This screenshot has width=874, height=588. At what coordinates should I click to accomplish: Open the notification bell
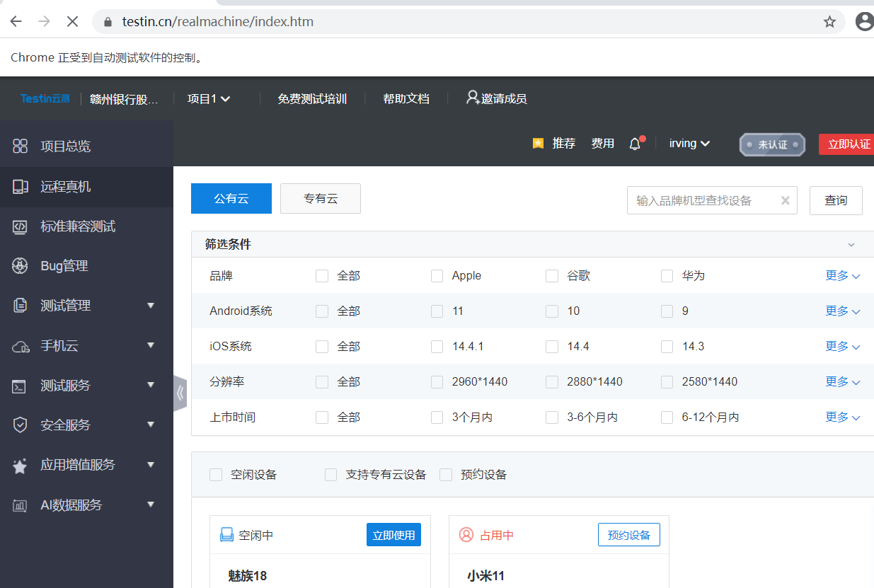[x=635, y=143]
